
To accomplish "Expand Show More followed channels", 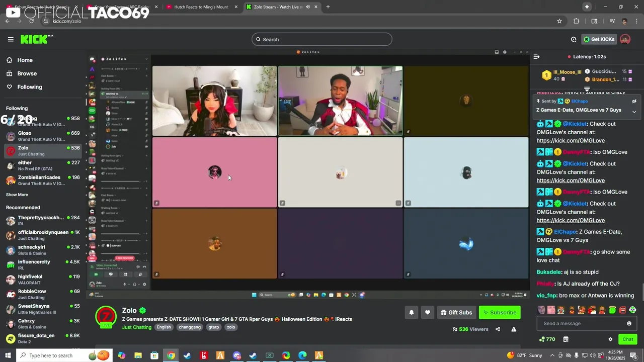I will click(x=17, y=195).
